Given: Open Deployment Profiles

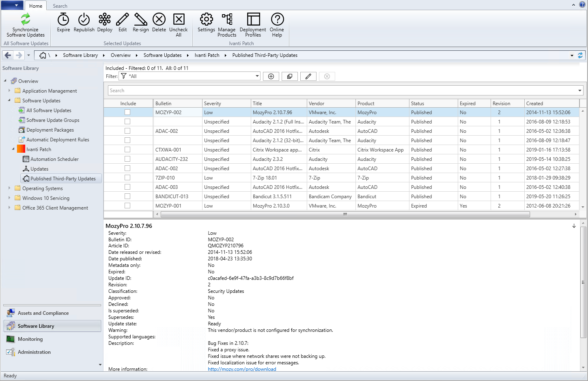Looking at the screenshot, I should (253, 19).
